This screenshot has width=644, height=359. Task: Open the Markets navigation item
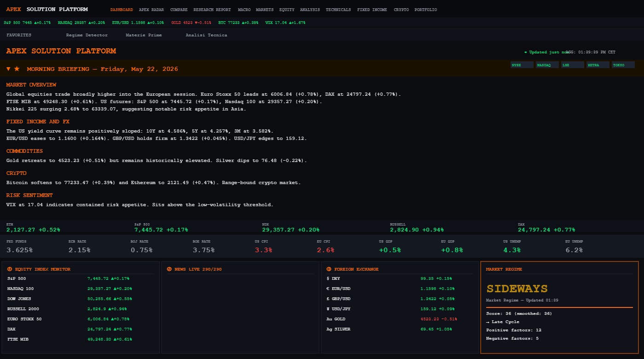pos(264,10)
